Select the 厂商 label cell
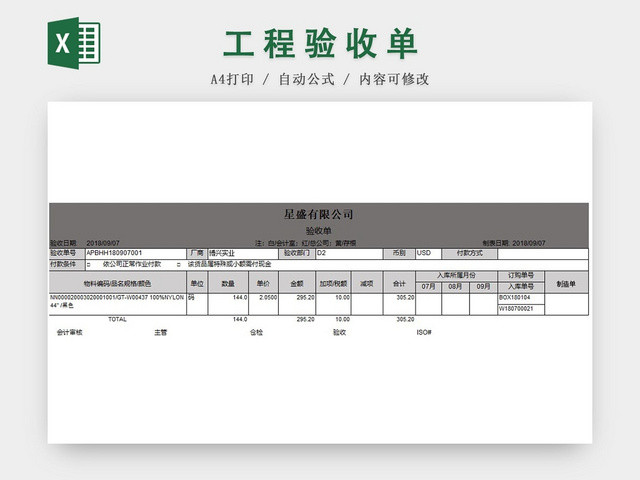This screenshot has width=640, height=480. click(197, 253)
